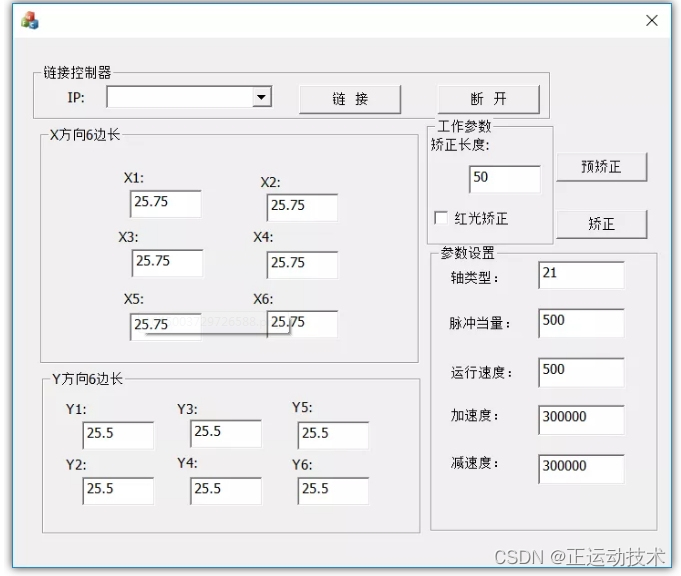The width and height of the screenshot is (681, 576).
Task: Edit the 减速度 deceleration field
Action: pyautogui.click(x=581, y=469)
